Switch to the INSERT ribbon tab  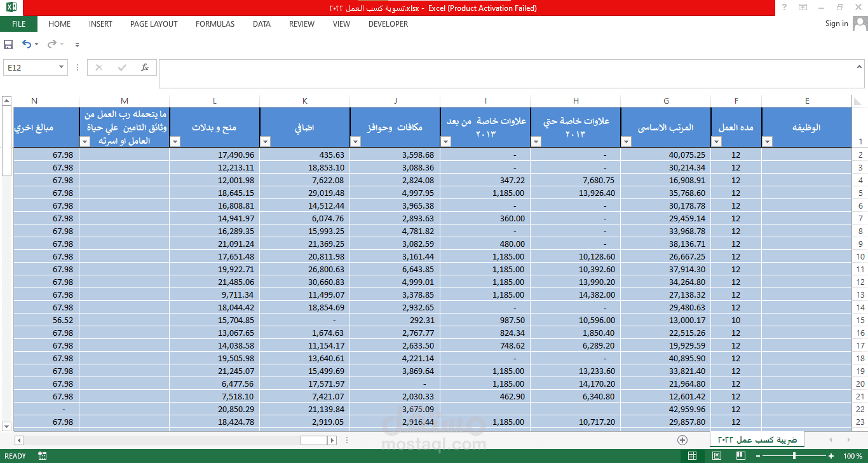(100, 24)
